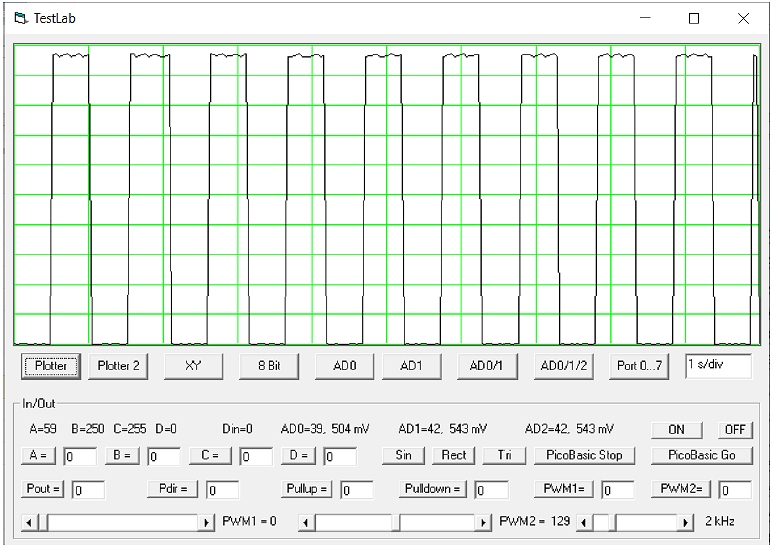Select the 8 Bit mode button
Screen dimensions: 770x549
269,366
